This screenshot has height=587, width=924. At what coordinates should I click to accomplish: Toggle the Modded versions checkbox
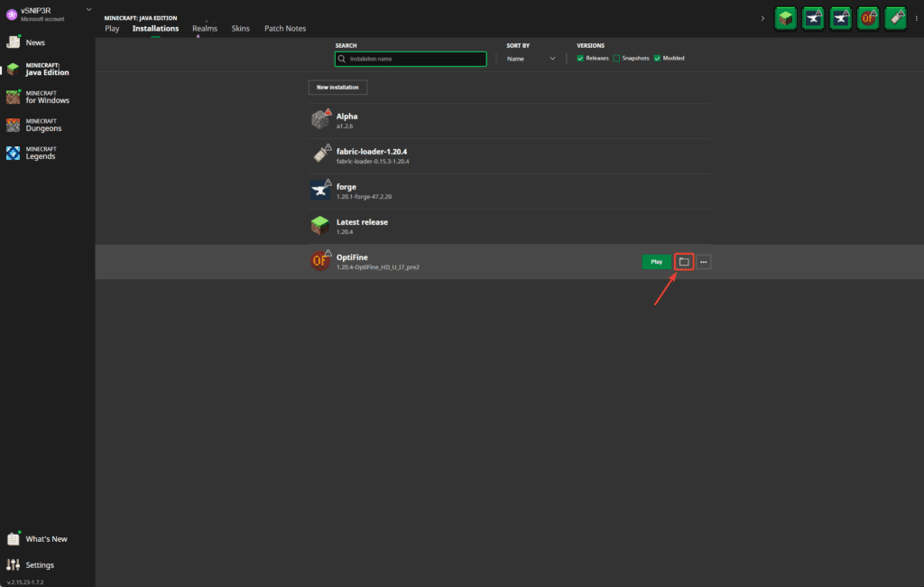[x=658, y=58]
